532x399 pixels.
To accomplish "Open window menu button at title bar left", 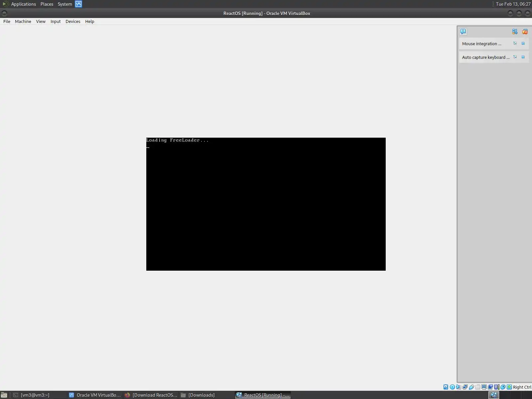I will 4,13.
